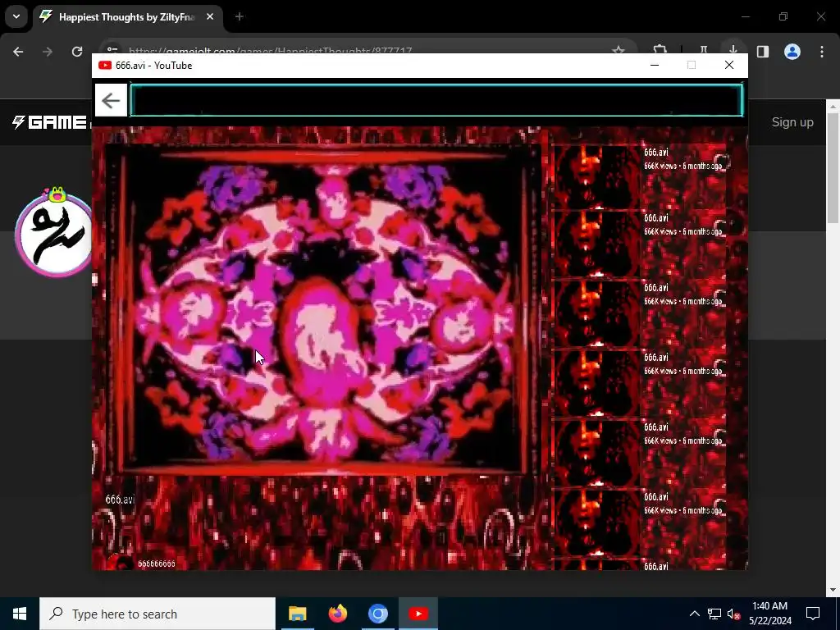Select the Happiest Thoughts by ZiltyFnaf tab
The image size is (840, 630).
[x=127, y=17]
